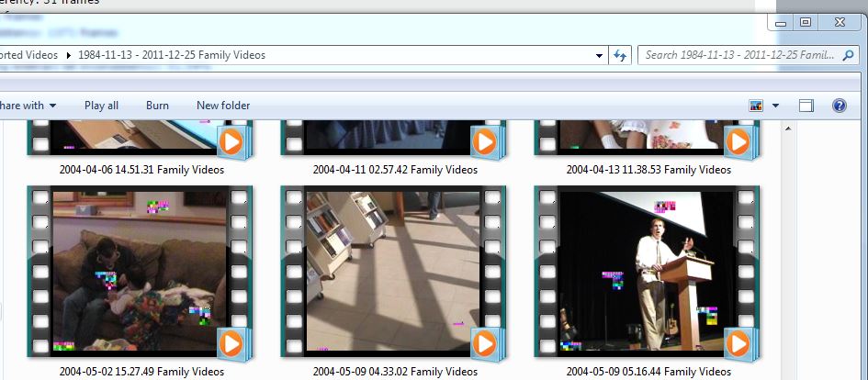Click the 2004-05-02 15.27.49 Family Videos filename
Screen dimensions: 868x380
141,372
